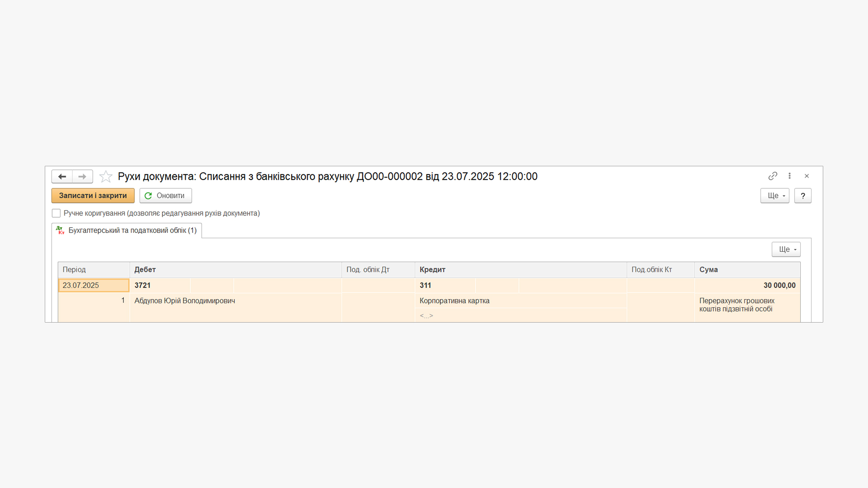Click the forward navigation arrow

(x=82, y=176)
